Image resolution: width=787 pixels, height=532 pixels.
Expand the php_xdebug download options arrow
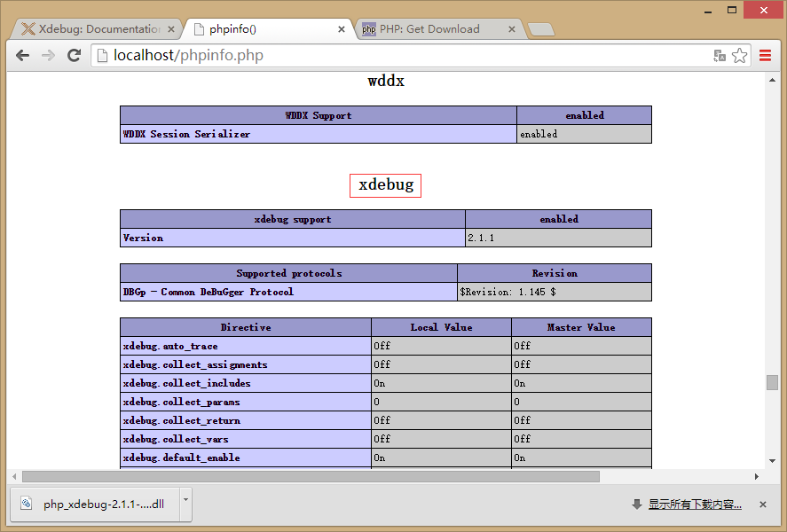click(185, 500)
